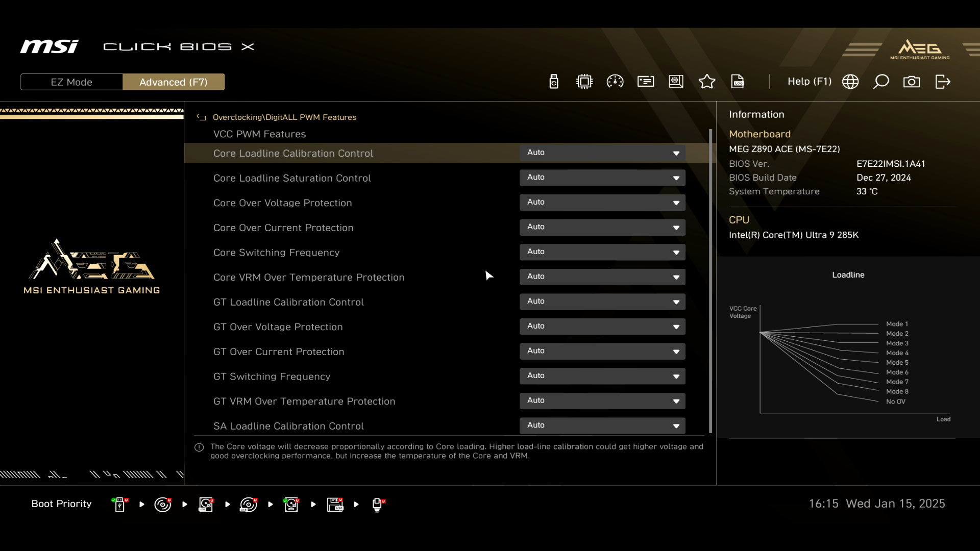The image size is (980, 551).
Task: Go back using breadcrumb back arrow
Action: [x=201, y=117]
